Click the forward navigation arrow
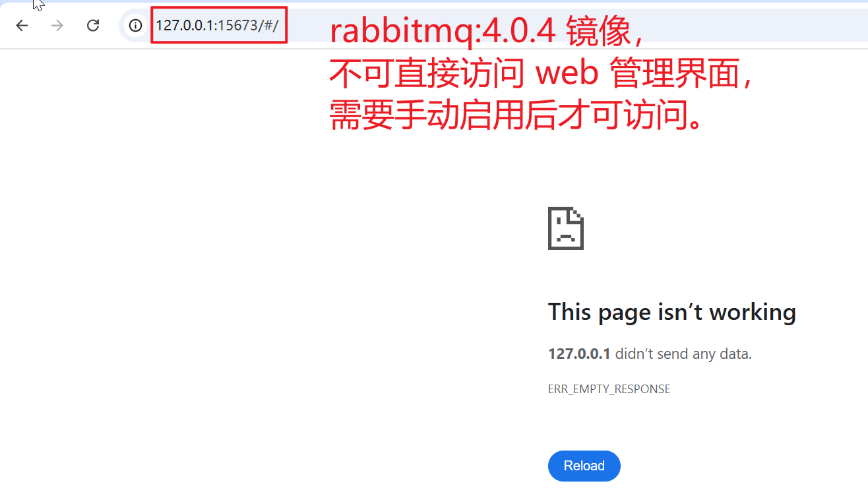 (57, 26)
